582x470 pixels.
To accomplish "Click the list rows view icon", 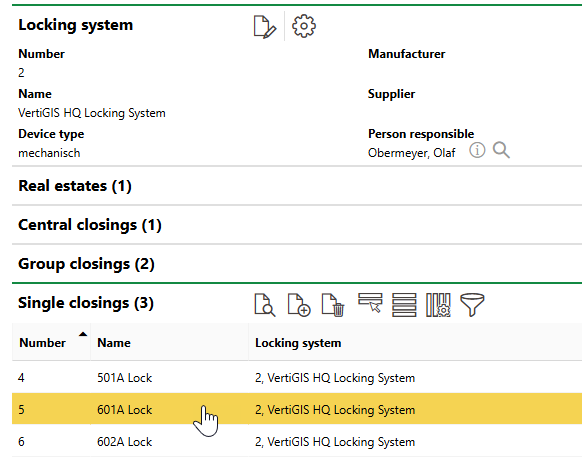I will click(404, 305).
